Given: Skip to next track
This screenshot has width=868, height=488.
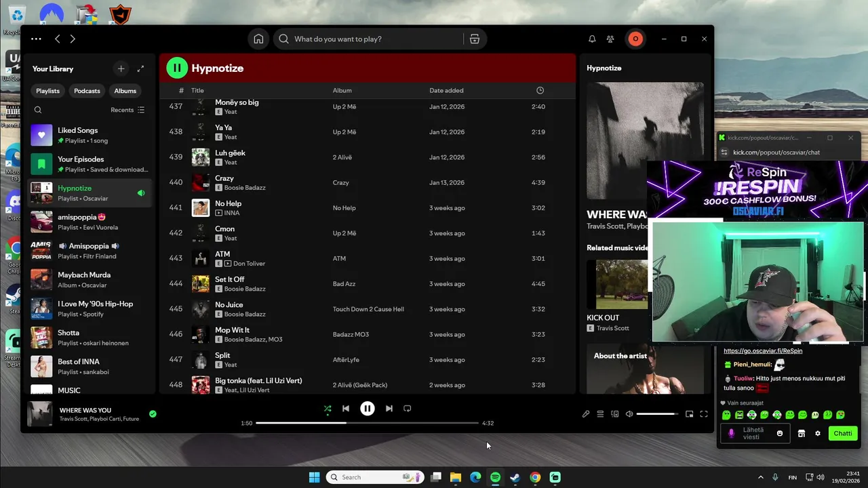Looking at the screenshot, I should tap(389, 409).
